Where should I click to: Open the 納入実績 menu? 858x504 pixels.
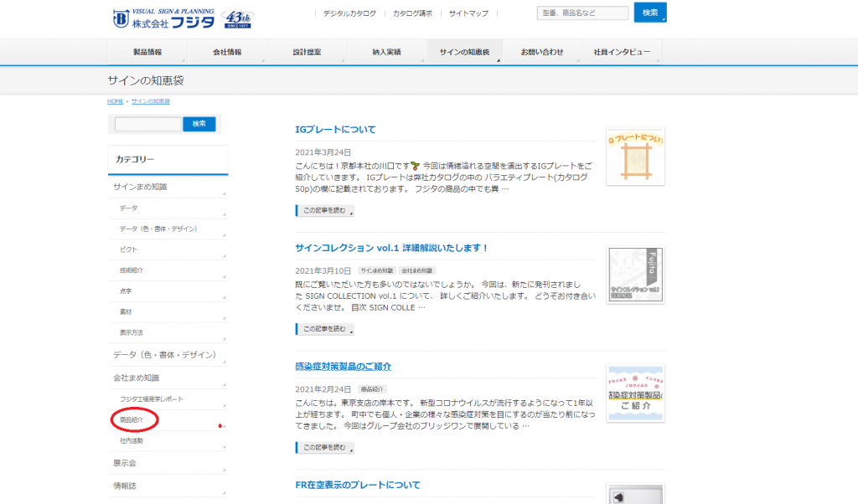tap(386, 52)
